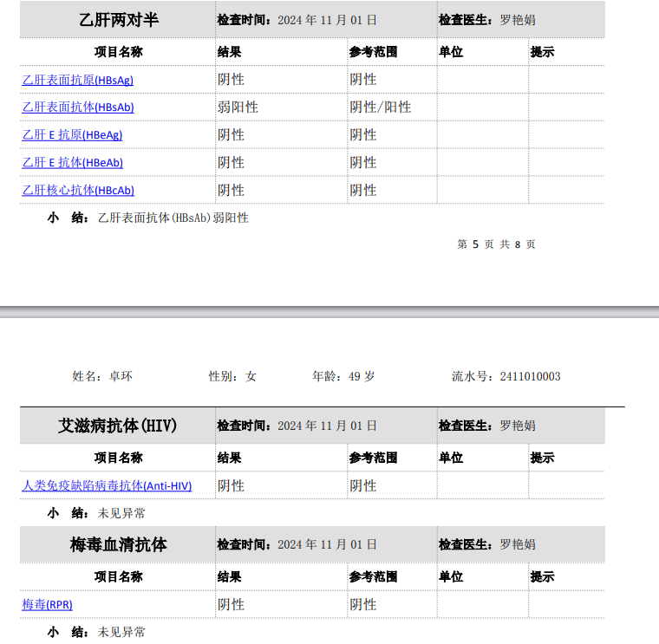Open the 乙肝核心抗体(HBcAb) link
Viewport: 659px width, 644px height.
[x=78, y=191]
